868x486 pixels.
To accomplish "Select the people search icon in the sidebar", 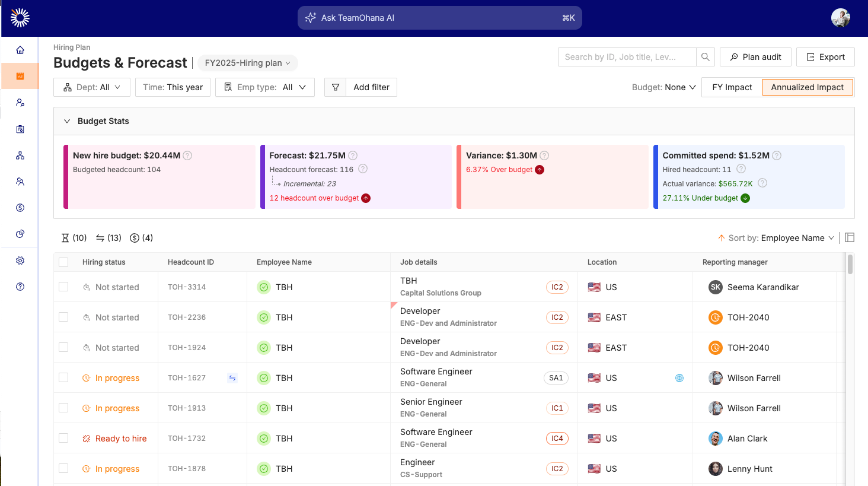I will click(20, 103).
